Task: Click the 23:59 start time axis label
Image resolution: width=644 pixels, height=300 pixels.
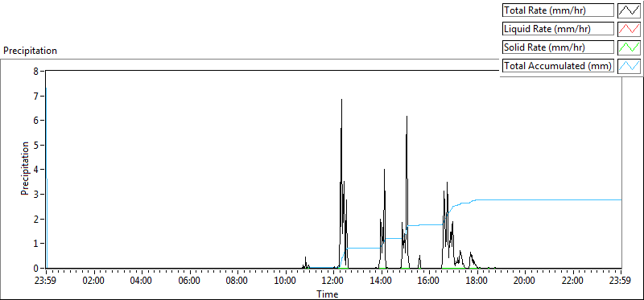Action: pyautogui.click(x=46, y=282)
